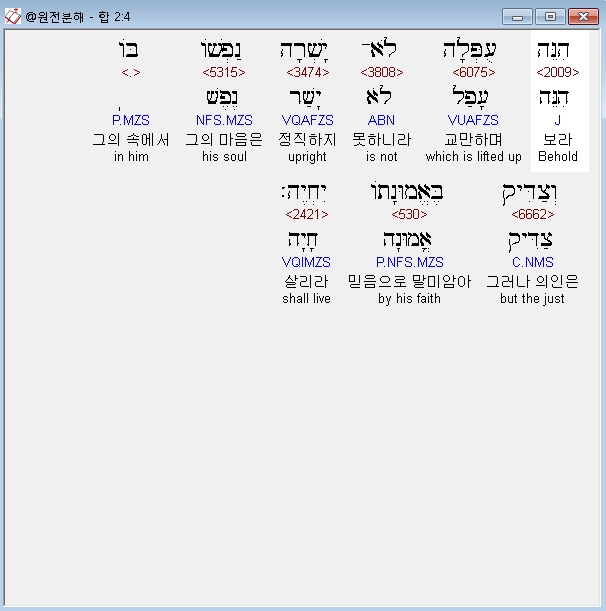Image resolution: width=606 pixels, height=611 pixels.
Task: Click Strong's number <3474>
Action: coord(307,72)
